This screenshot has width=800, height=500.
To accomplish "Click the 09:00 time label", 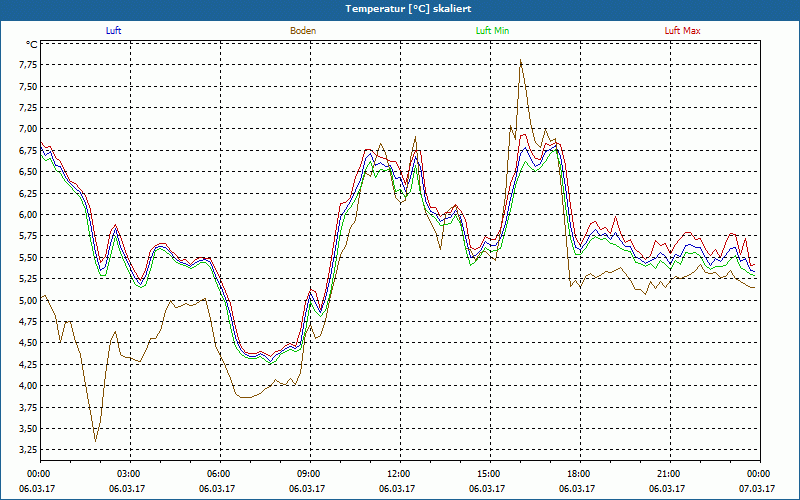I will point(308,474).
